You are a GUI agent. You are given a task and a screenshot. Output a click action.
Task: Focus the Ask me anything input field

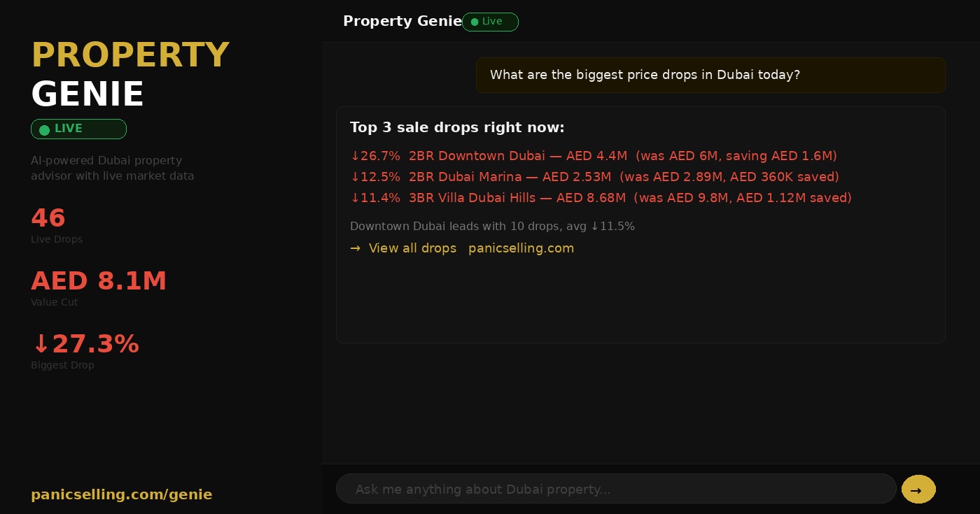[x=616, y=489]
